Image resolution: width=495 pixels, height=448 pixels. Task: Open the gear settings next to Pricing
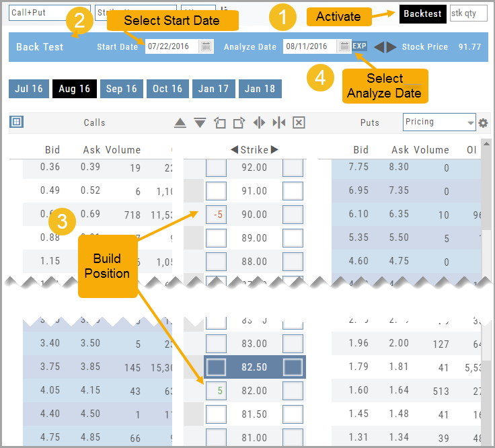point(483,123)
